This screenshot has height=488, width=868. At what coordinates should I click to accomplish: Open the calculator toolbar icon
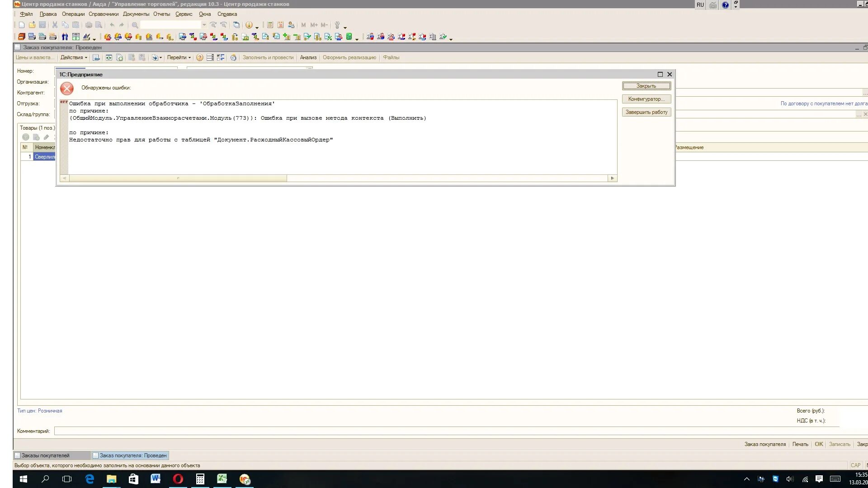tap(270, 25)
